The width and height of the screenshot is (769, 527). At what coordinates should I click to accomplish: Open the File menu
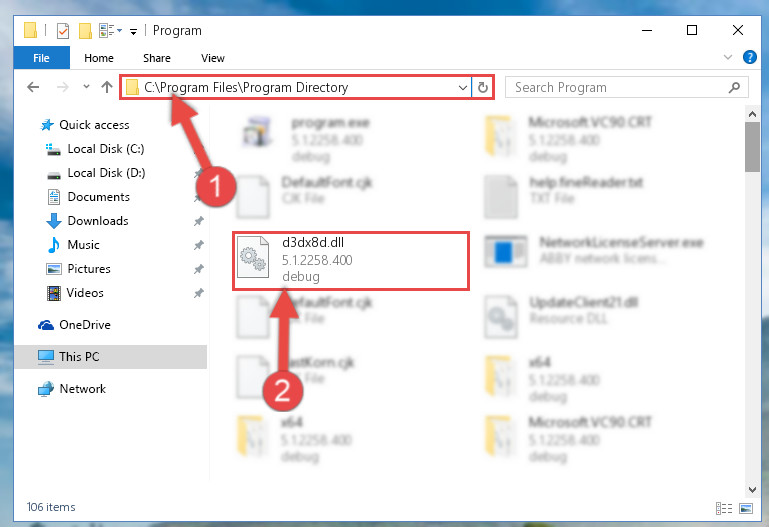(42, 58)
